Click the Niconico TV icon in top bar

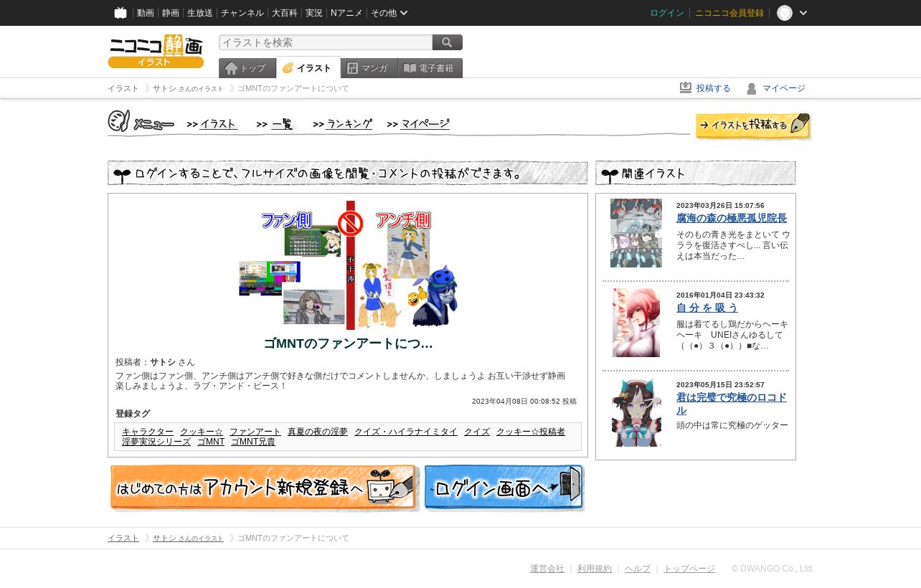[x=121, y=13]
